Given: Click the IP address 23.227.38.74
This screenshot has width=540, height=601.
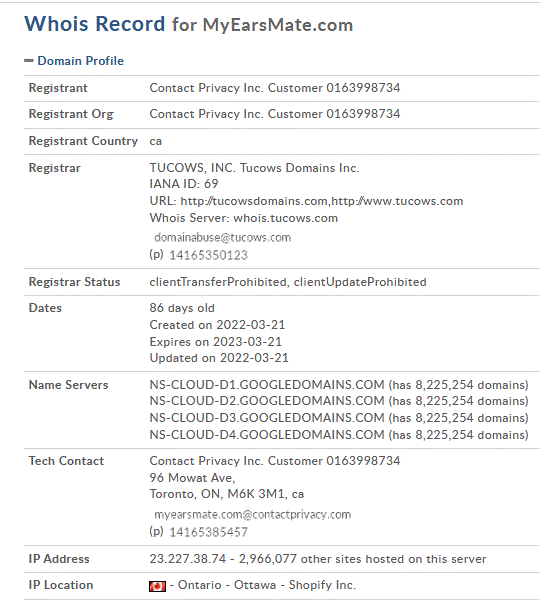Looking at the screenshot, I should [x=188, y=558].
